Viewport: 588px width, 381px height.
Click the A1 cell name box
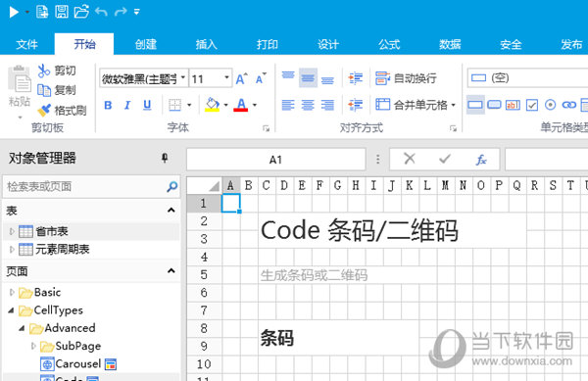pos(275,160)
